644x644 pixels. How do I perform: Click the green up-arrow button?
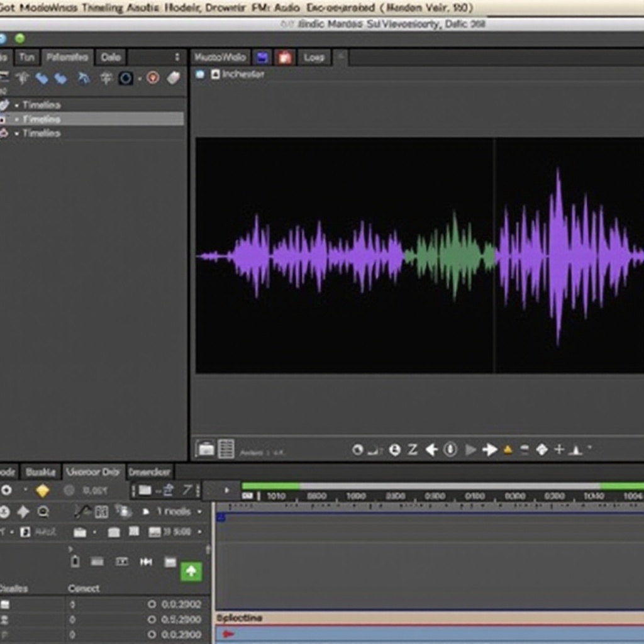191,571
